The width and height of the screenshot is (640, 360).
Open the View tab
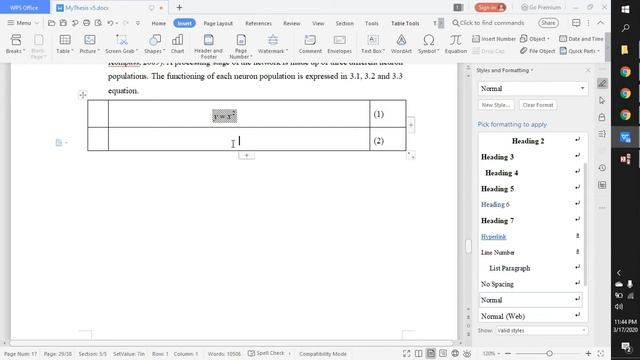tap(318, 24)
